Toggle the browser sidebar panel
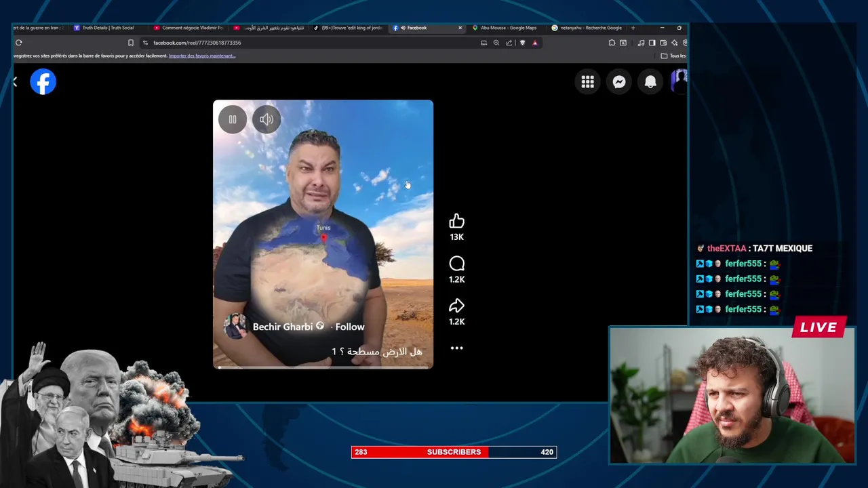The width and height of the screenshot is (868, 488). pos(652,43)
